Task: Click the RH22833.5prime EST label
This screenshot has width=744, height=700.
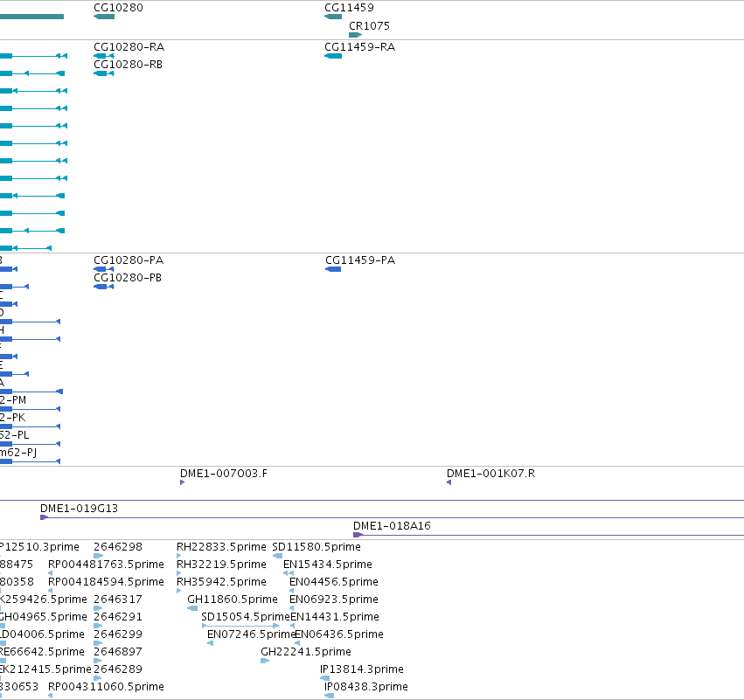Action: coord(221,547)
